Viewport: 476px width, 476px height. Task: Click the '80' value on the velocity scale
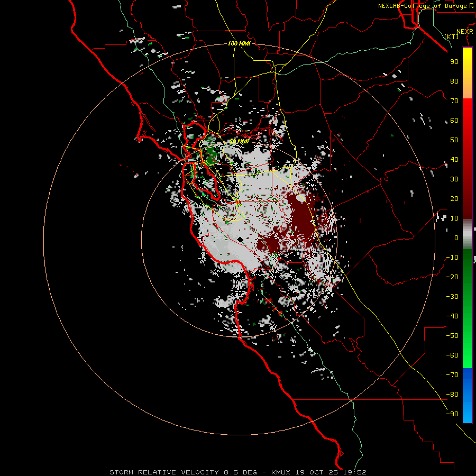pos(454,81)
